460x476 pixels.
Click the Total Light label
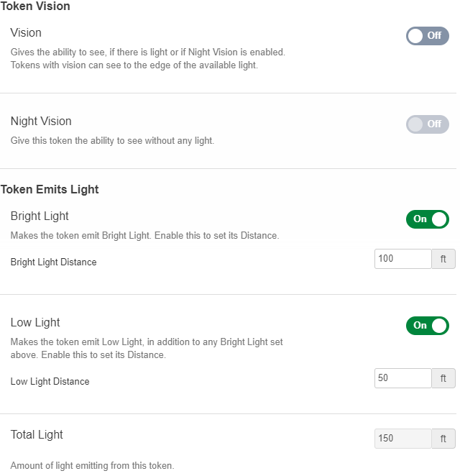pos(37,435)
